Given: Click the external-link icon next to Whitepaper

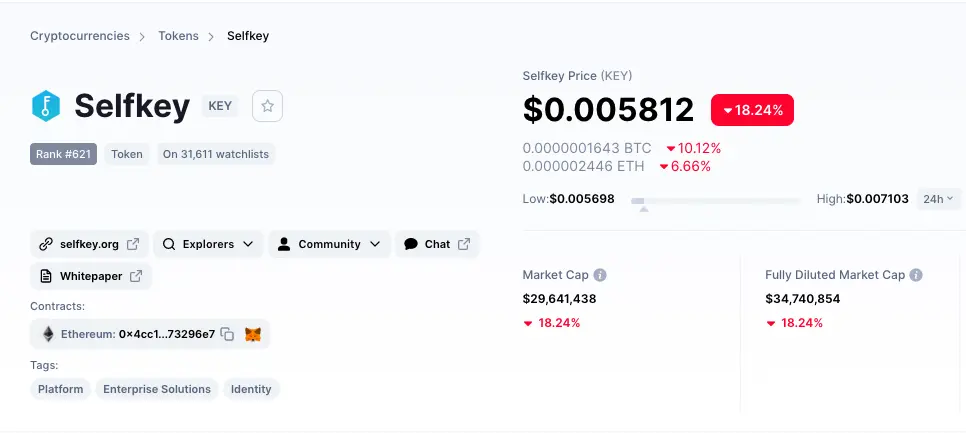Looking at the screenshot, I should pos(136,276).
